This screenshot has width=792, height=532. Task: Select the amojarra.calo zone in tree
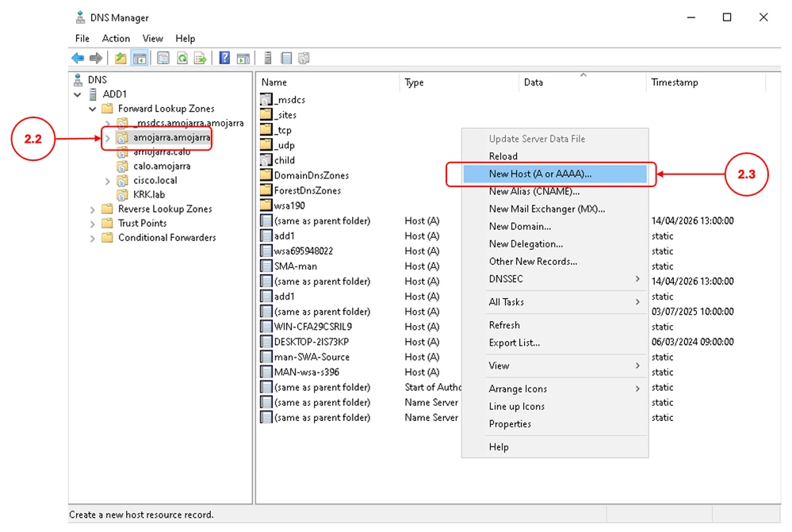[x=162, y=151]
